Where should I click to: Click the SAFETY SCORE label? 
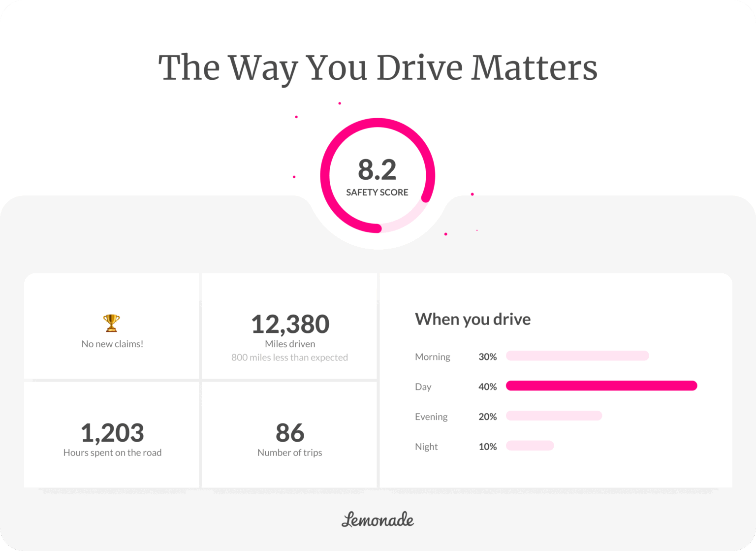[x=377, y=193]
